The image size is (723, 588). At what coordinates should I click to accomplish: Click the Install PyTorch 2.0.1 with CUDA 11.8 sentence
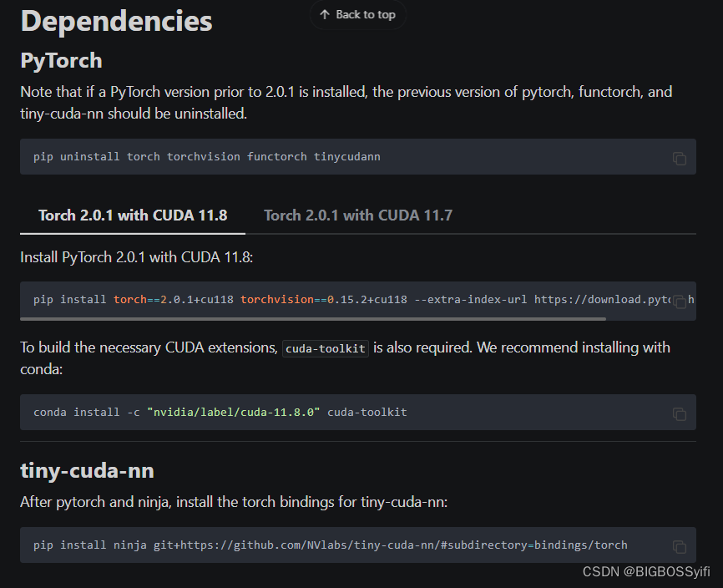136,257
